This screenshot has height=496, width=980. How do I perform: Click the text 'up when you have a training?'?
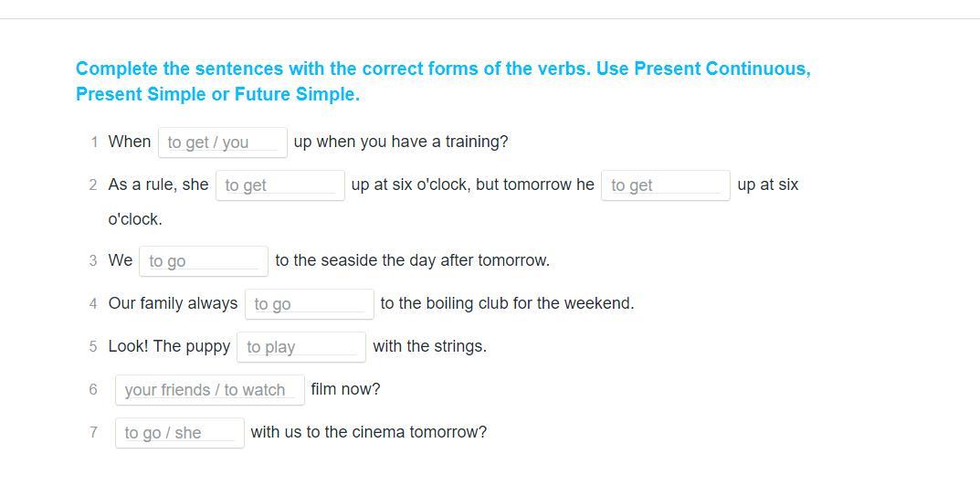[x=400, y=142]
